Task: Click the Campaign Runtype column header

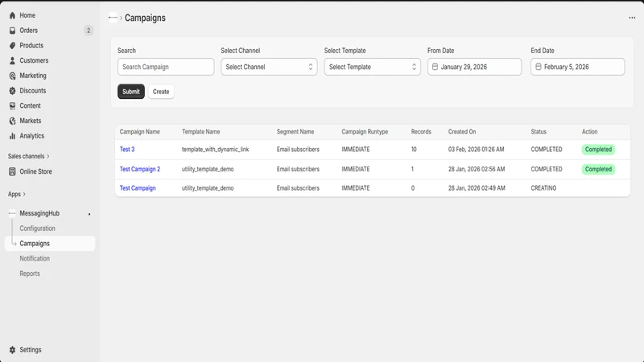Action: tap(365, 132)
